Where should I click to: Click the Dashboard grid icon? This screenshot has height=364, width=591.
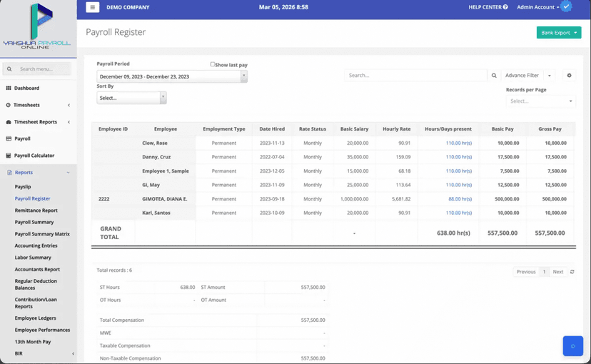coord(9,89)
